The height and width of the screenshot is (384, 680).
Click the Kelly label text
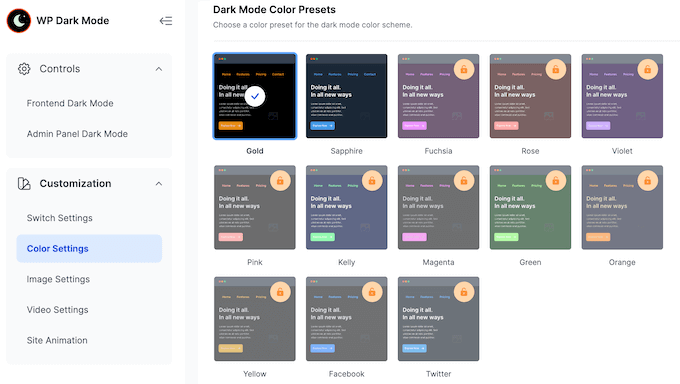pyautogui.click(x=347, y=262)
